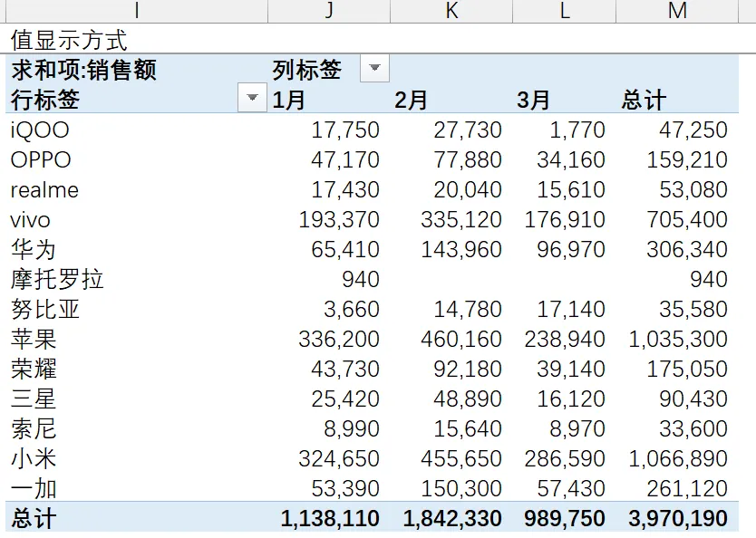This screenshot has height=538, width=756.
Task: Click 小米 total 1,066,890
Action: [678, 458]
